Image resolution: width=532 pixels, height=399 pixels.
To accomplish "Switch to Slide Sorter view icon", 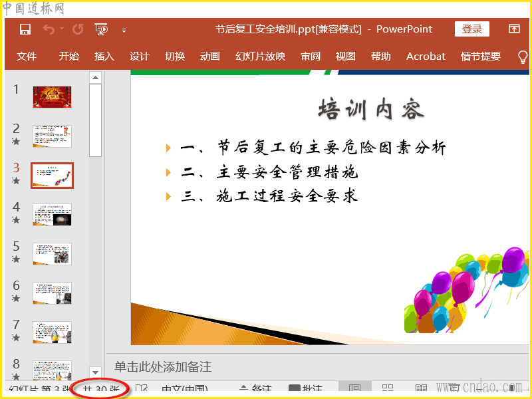I will click(388, 388).
